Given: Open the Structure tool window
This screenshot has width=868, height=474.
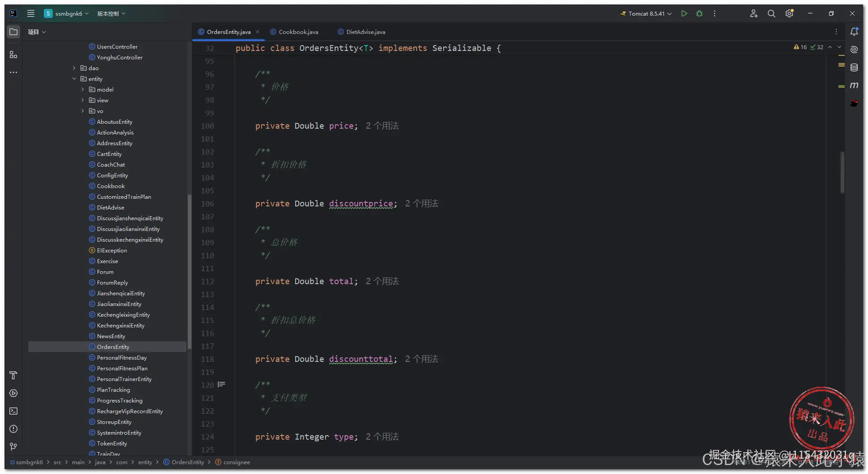Looking at the screenshot, I should click(13, 55).
